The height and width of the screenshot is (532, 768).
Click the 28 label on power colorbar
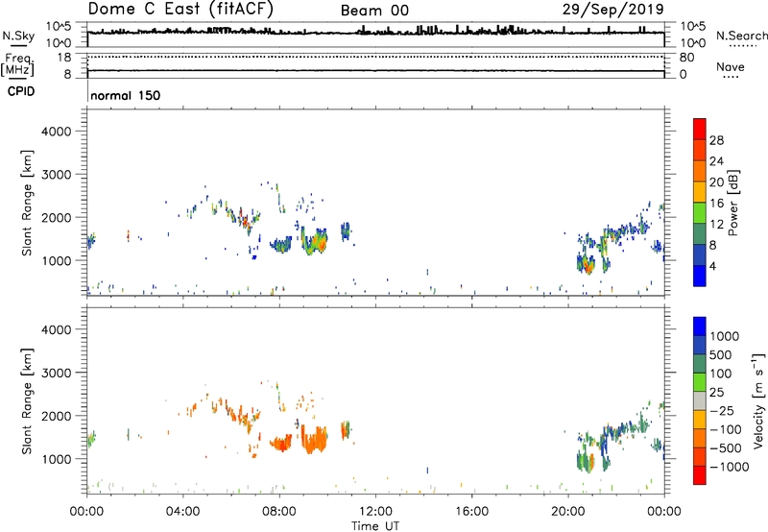point(716,140)
